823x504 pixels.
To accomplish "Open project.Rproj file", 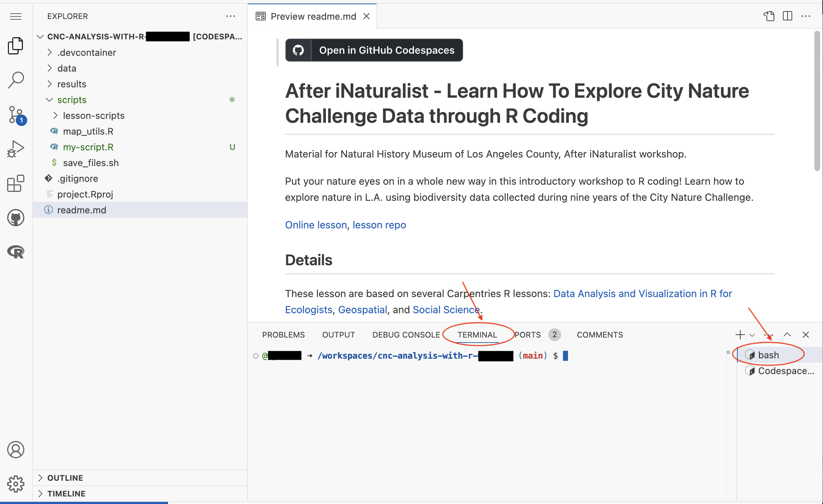I will click(x=140, y=194).
